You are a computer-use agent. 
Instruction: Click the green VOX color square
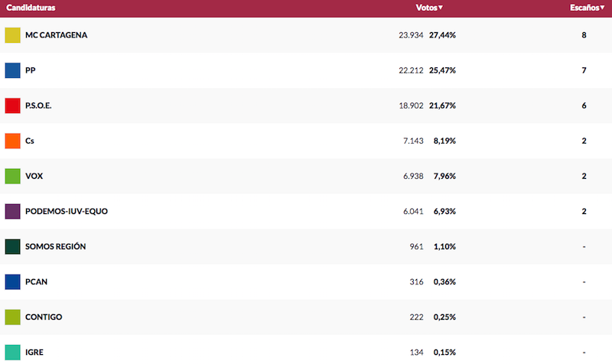click(x=12, y=176)
